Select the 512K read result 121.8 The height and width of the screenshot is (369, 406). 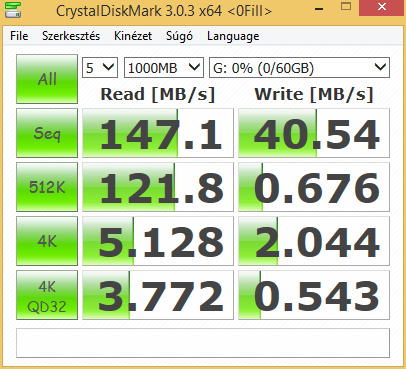click(158, 187)
